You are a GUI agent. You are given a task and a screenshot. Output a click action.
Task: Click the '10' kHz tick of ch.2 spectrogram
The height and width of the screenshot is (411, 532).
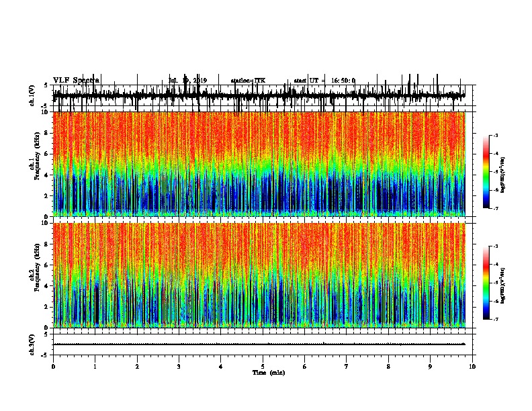pyautogui.click(x=46, y=223)
